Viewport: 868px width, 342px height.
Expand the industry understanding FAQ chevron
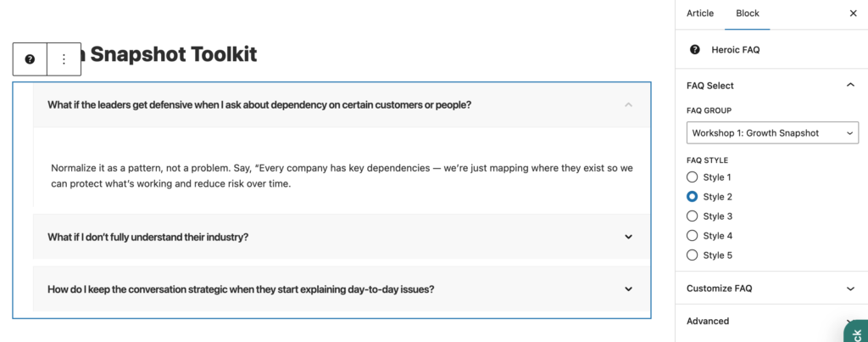pos(628,237)
